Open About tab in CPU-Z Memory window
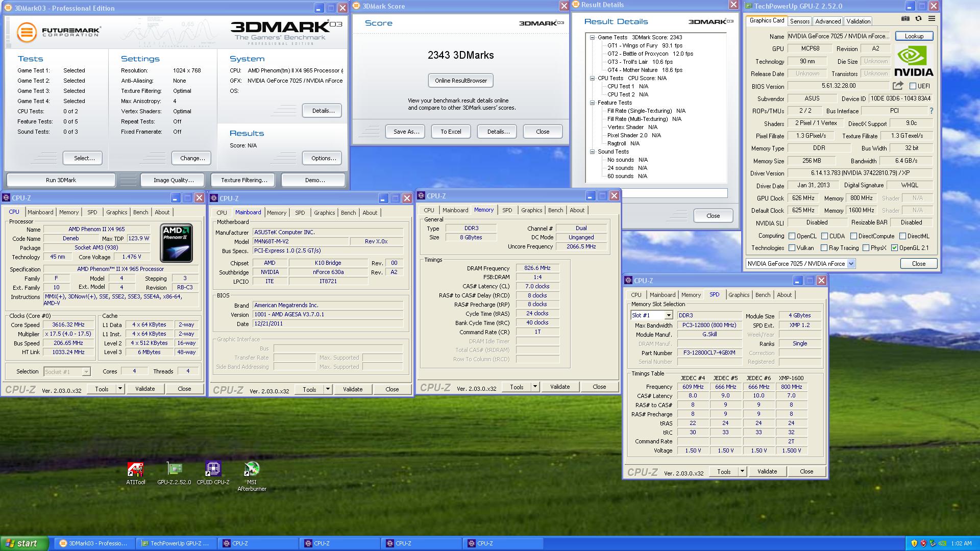Viewport: 980px width, 551px height. coord(577,210)
